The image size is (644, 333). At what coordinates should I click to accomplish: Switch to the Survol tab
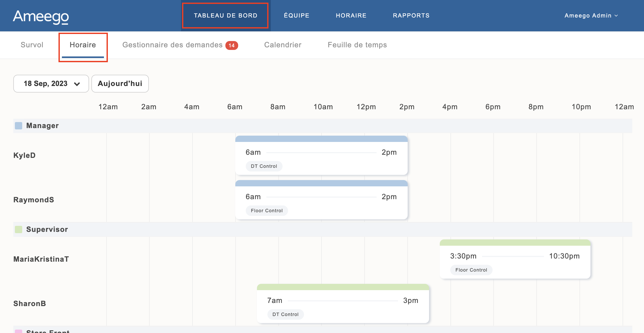point(32,45)
